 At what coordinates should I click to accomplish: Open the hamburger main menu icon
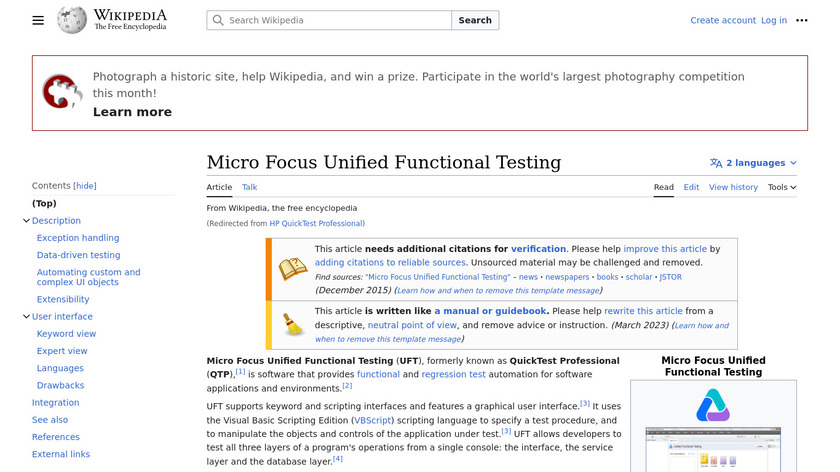38,20
